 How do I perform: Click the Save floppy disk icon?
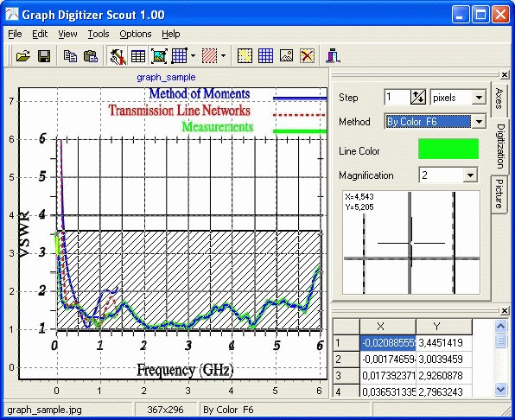pyautogui.click(x=44, y=56)
